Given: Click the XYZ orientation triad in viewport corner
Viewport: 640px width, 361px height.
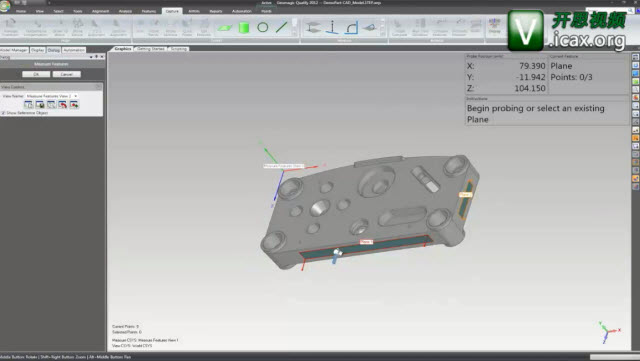Looking at the screenshot, I should pyautogui.click(x=609, y=332).
